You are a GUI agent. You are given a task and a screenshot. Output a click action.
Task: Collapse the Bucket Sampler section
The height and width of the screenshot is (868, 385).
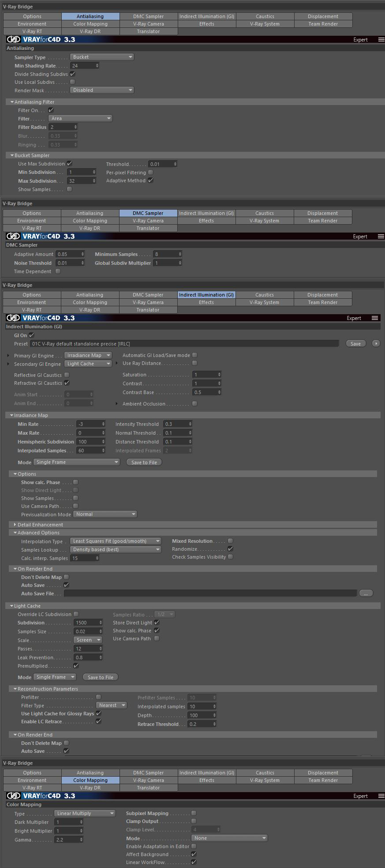(x=12, y=155)
